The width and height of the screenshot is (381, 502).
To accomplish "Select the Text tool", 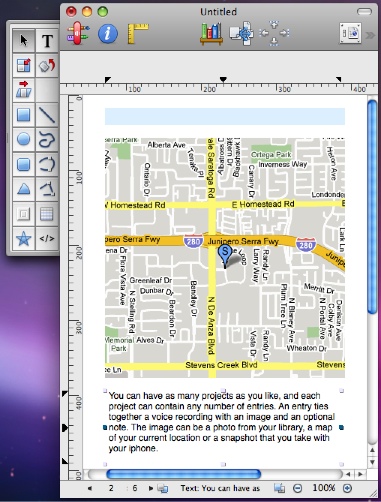I will 47,40.
